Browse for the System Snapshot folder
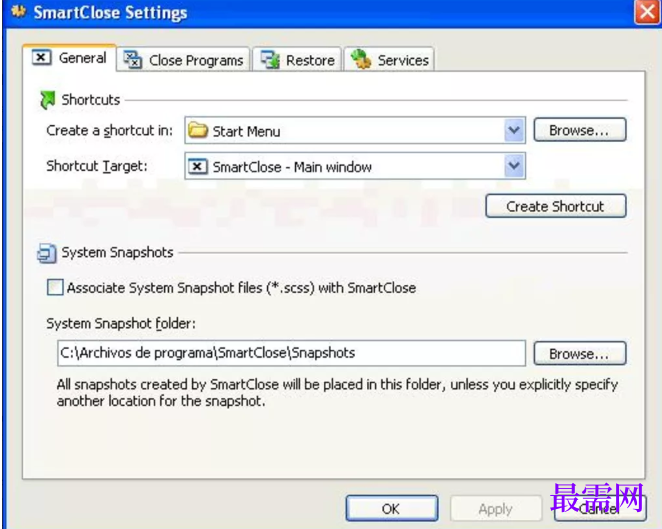This screenshot has height=529, width=662. [x=580, y=353]
